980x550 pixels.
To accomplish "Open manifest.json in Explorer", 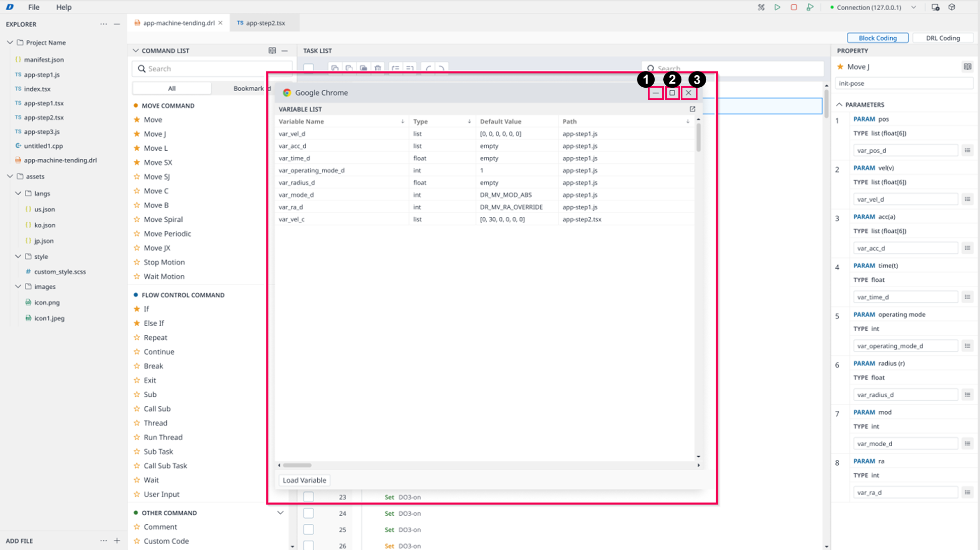I will point(44,59).
